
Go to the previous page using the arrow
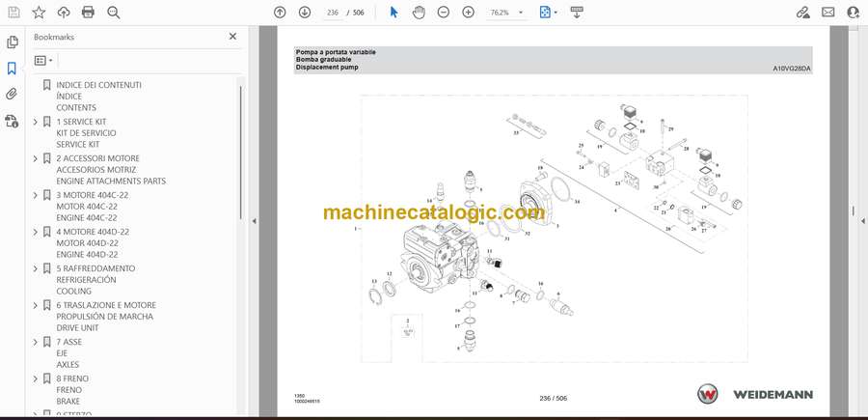pos(280,13)
